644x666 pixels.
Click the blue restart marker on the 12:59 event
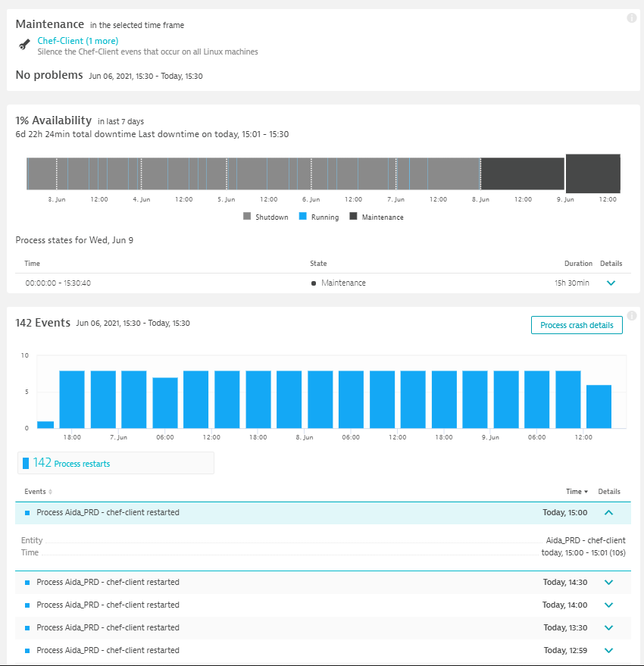point(28,650)
